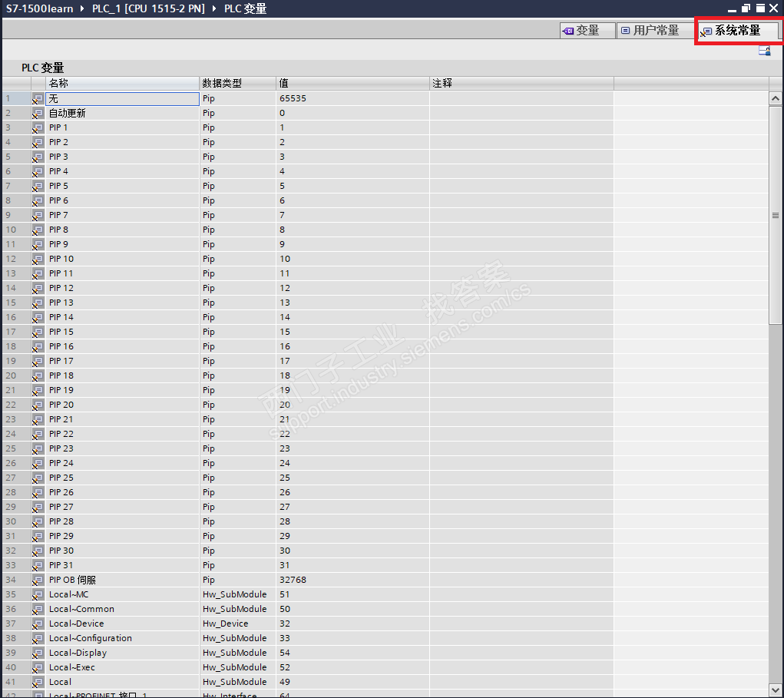Image resolution: width=784 pixels, height=698 pixels.
Task: Click the constant icon of PIP OB 伺服 row
Action: click(x=38, y=581)
